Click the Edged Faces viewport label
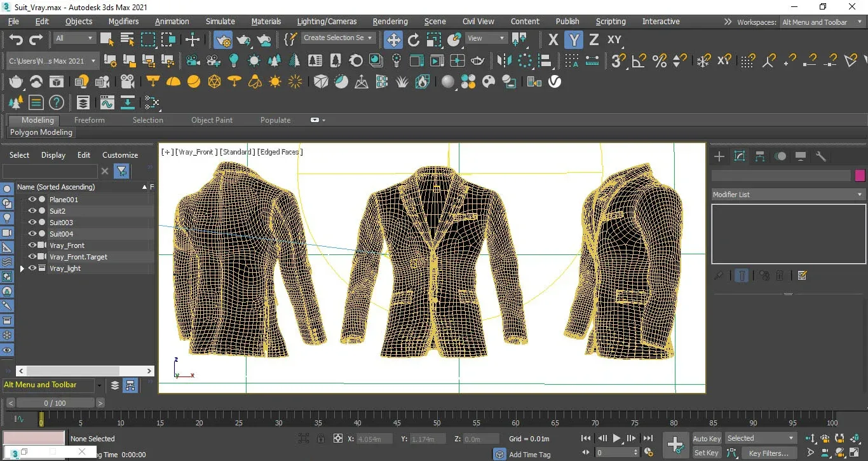The width and height of the screenshot is (868, 461). pos(280,152)
